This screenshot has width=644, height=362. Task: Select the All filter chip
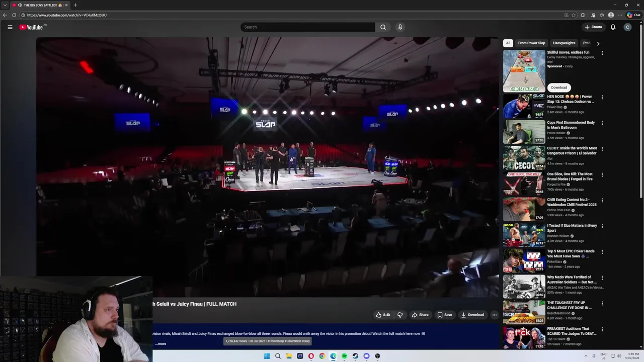508,43
